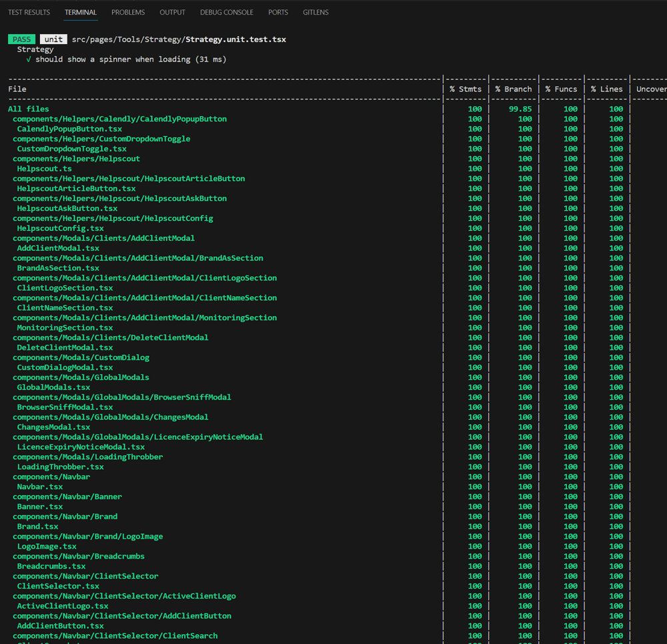Click LoadingThrobber.tsx file name

[x=61, y=467]
